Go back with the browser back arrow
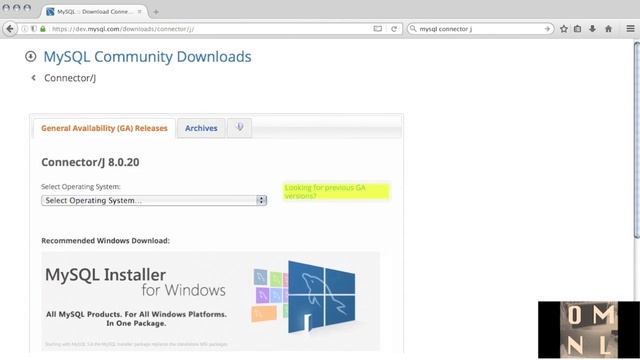The image size is (640, 360). coord(10,29)
